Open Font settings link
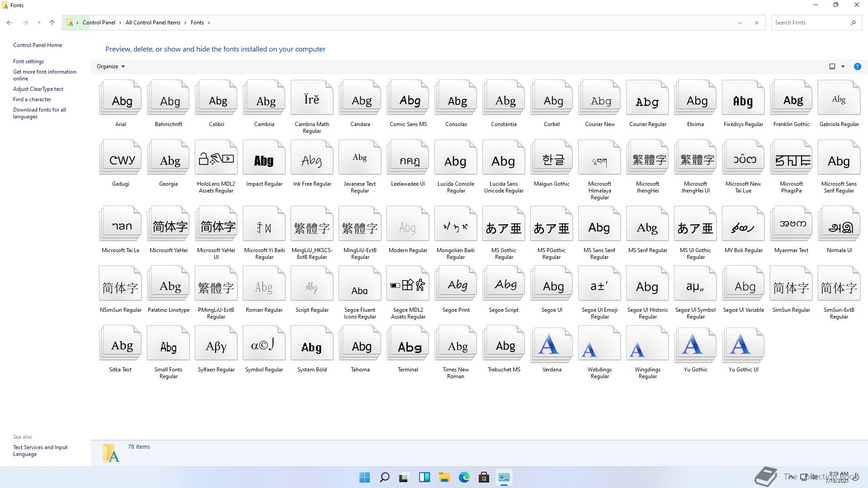Viewport: 868px width, 488px height. point(28,61)
